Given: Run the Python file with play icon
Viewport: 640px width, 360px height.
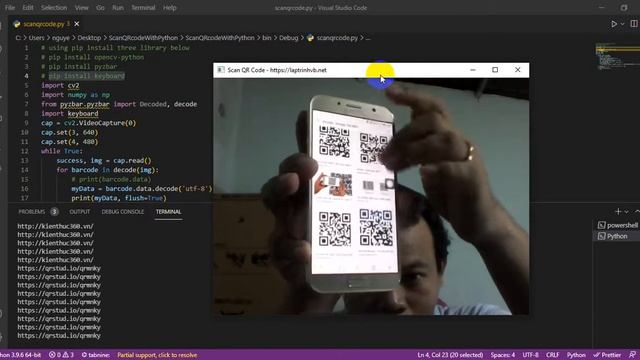Looking at the screenshot, I should (613, 24).
